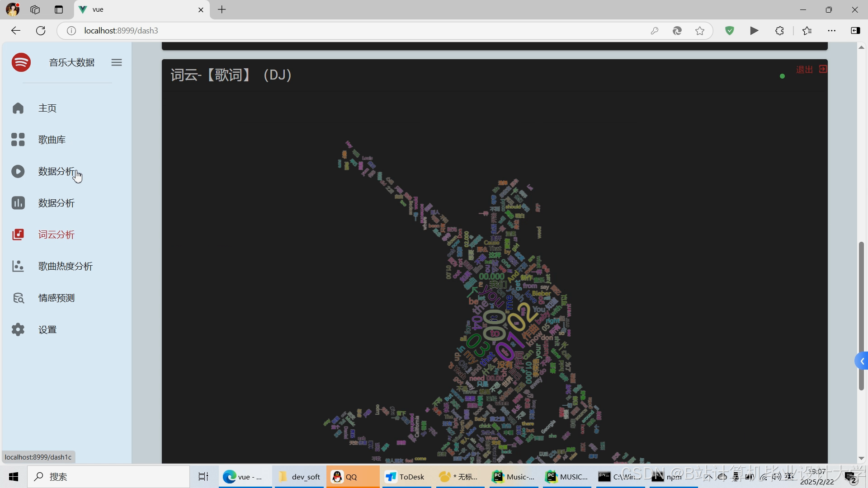868x488 pixels.
Task: Click the 词云分析 menu item
Action: [57, 235]
